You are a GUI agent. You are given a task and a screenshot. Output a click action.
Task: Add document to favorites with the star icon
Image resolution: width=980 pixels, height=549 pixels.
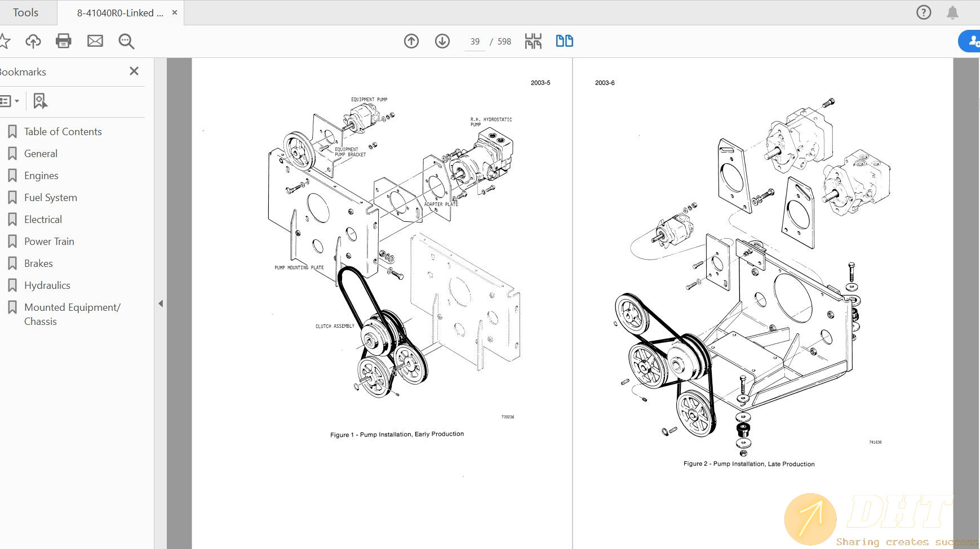[6, 41]
